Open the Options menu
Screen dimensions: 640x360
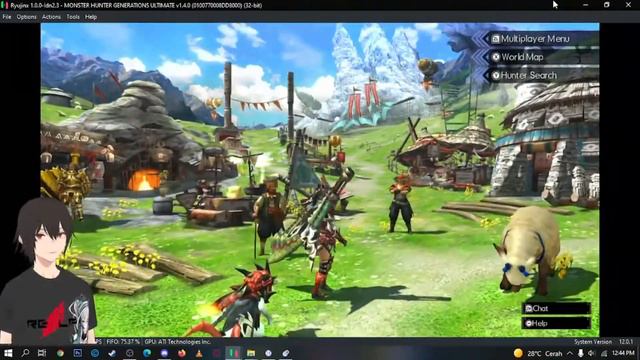point(27,17)
